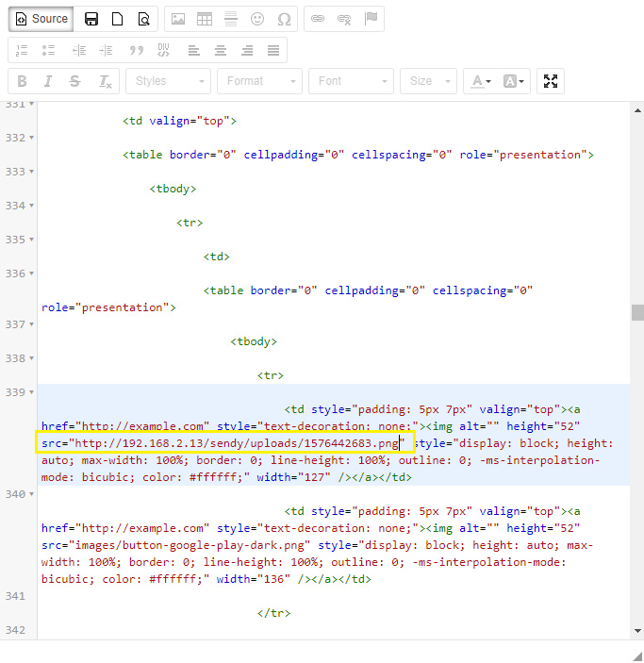Image resolution: width=644 pixels, height=663 pixels.
Task: Click the Maximize editor icon
Action: [x=551, y=81]
